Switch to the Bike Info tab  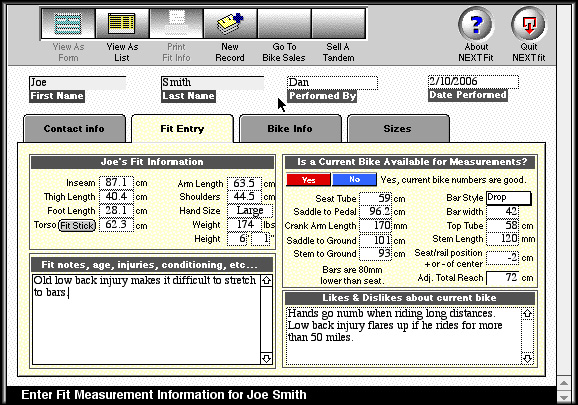tap(290, 129)
